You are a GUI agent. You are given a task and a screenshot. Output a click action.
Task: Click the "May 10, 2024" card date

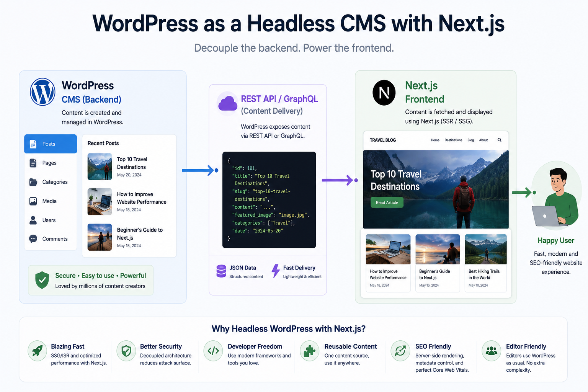click(x=478, y=285)
